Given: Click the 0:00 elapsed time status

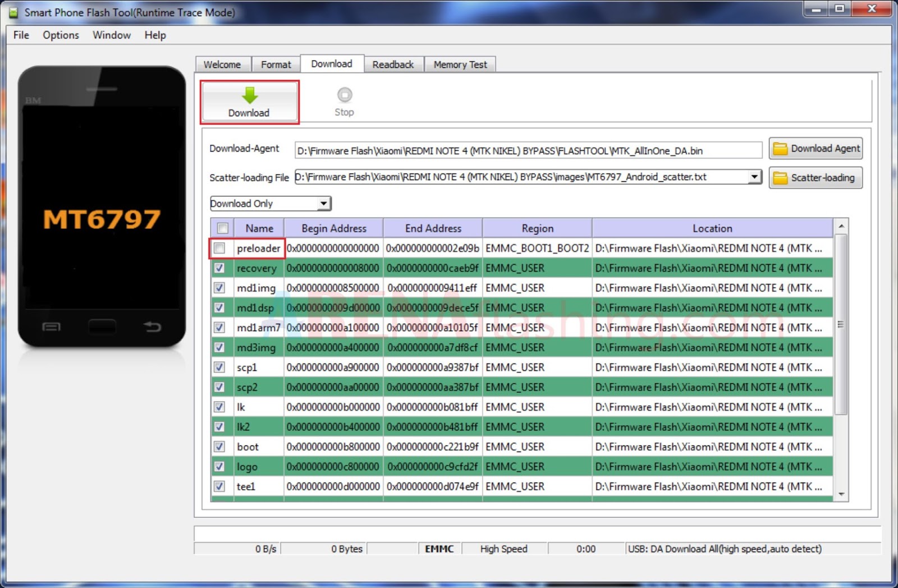Looking at the screenshot, I should (x=586, y=549).
